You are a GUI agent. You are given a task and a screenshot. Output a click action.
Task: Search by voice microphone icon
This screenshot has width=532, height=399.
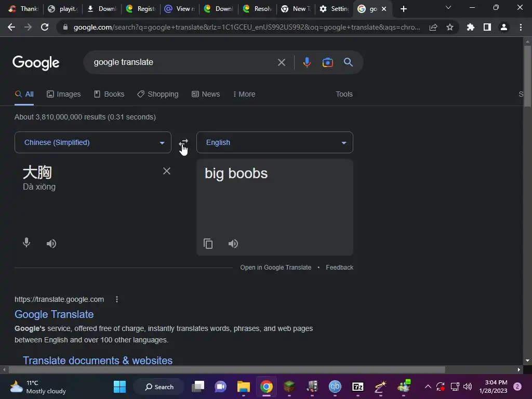point(307,62)
